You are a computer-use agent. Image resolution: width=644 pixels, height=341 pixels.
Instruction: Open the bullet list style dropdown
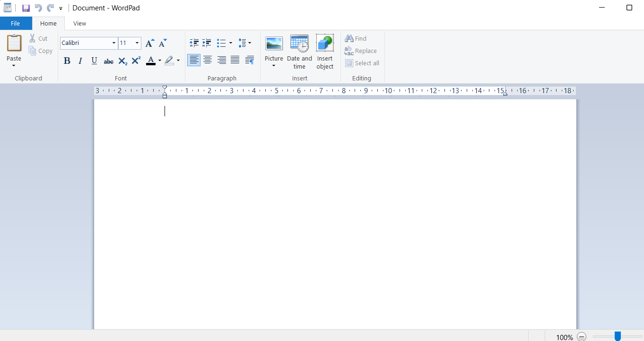230,43
